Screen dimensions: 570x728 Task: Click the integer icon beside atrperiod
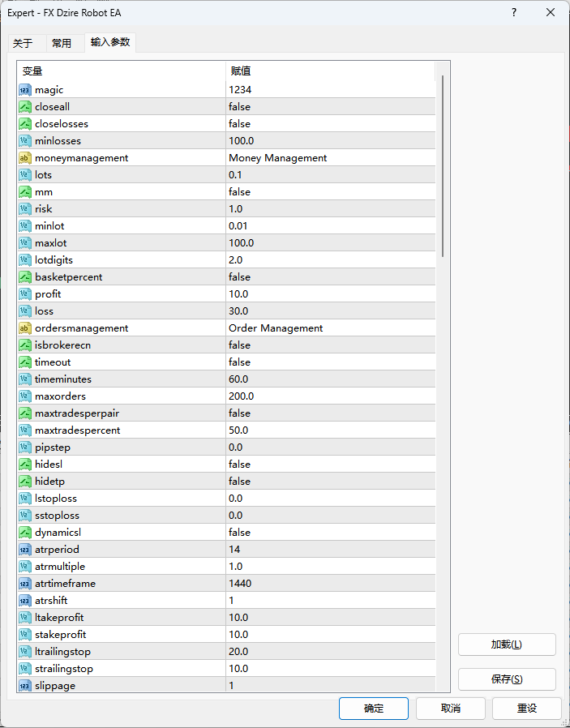(24, 550)
